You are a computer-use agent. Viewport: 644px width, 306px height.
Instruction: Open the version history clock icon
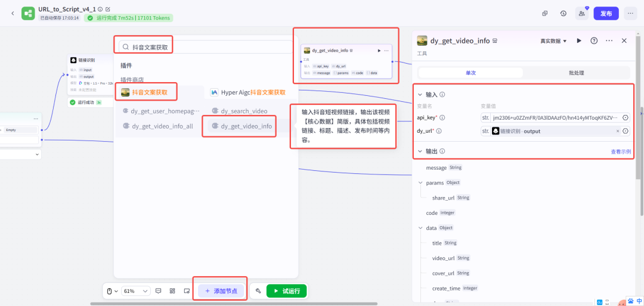pyautogui.click(x=563, y=14)
